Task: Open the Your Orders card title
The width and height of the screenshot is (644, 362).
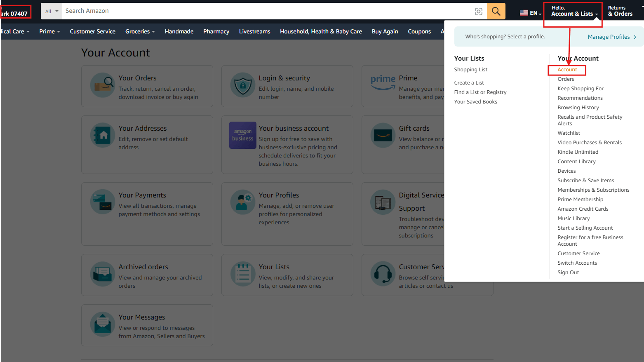Action: [137, 78]
